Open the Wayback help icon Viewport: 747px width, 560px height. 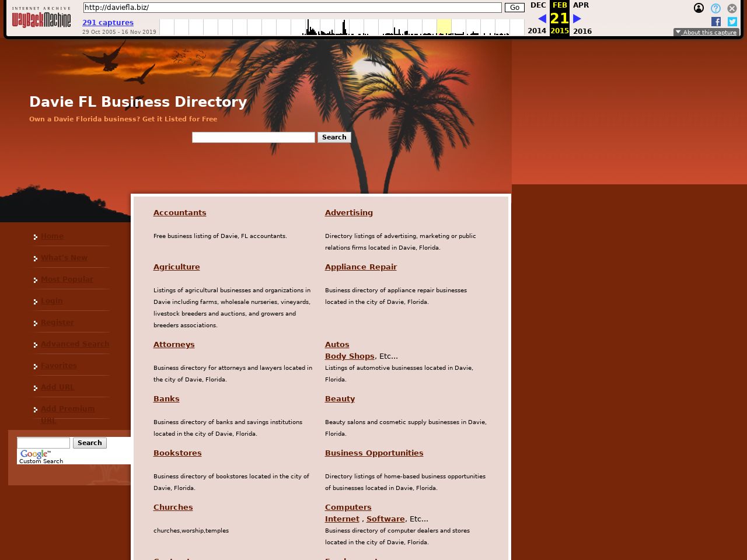tap(715, 8)
